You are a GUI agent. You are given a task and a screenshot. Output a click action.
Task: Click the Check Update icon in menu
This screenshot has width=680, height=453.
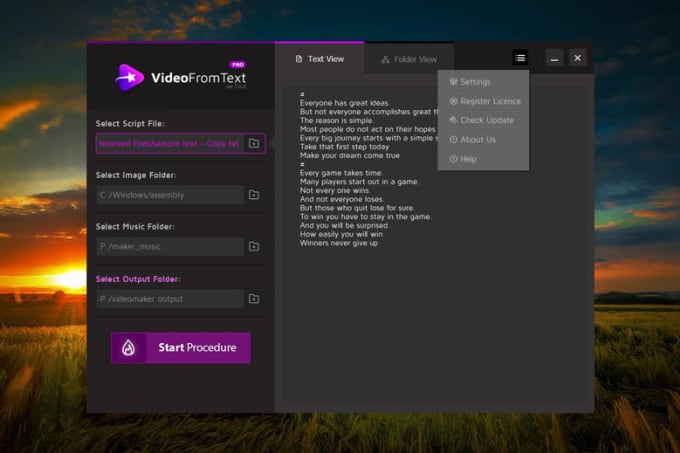click(453, 120)
